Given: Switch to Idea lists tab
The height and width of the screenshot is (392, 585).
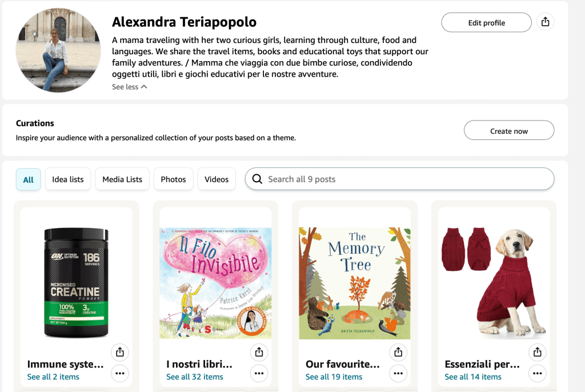Looking at the screenshot, I should pos(68,179).
